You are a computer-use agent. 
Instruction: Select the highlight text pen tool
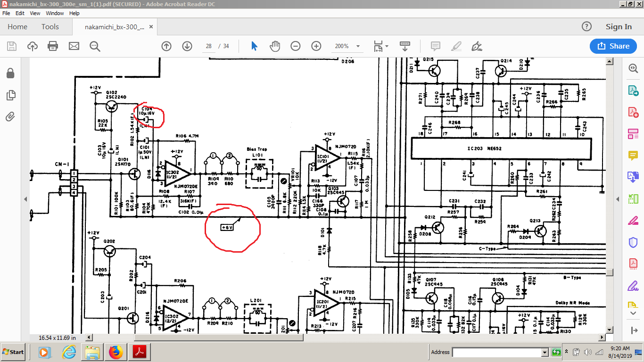[x=456, y=46]
